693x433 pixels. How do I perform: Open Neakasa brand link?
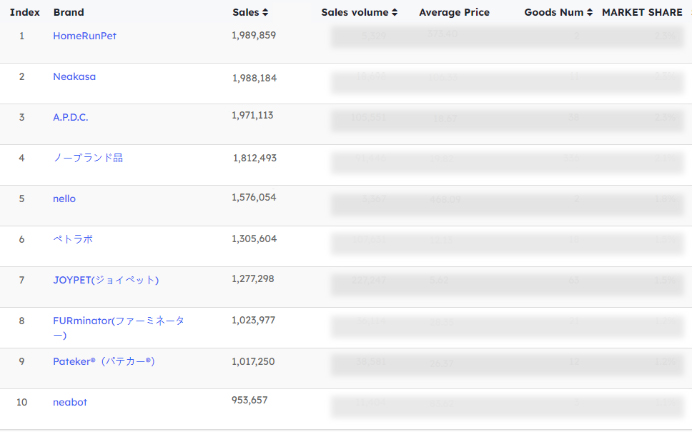click(x=74, y=76)
